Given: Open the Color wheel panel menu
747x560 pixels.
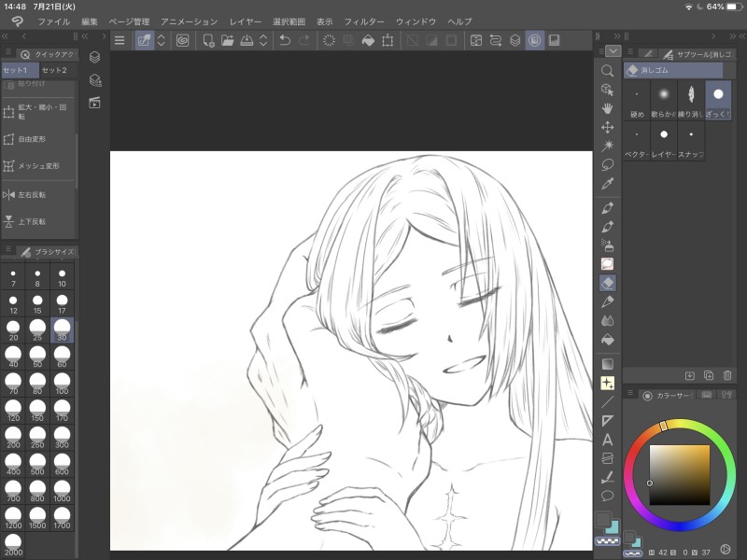Looking at the screenshot, I should click(x=629, y=393).
